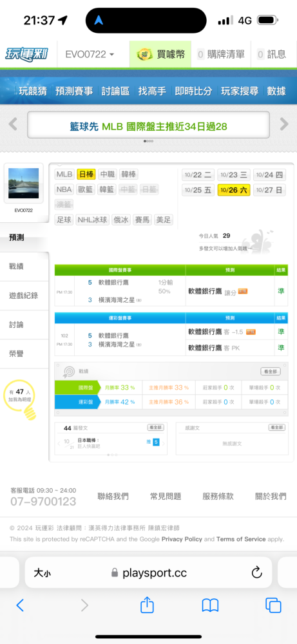Image resolution: width=297 pixels, height=644 pixels.
Task: Open the 買噱幣 coin purchase button
Action: pos(160,54)
